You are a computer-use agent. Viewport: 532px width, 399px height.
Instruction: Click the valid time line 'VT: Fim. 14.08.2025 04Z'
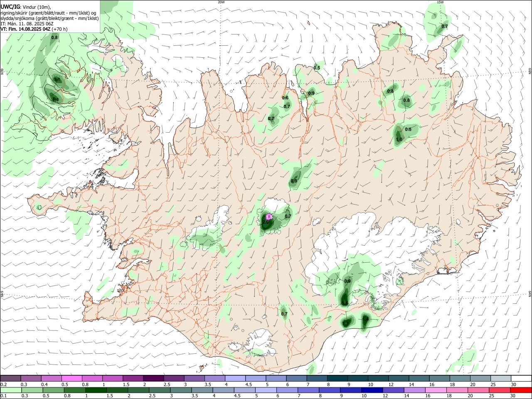(25, 29)
